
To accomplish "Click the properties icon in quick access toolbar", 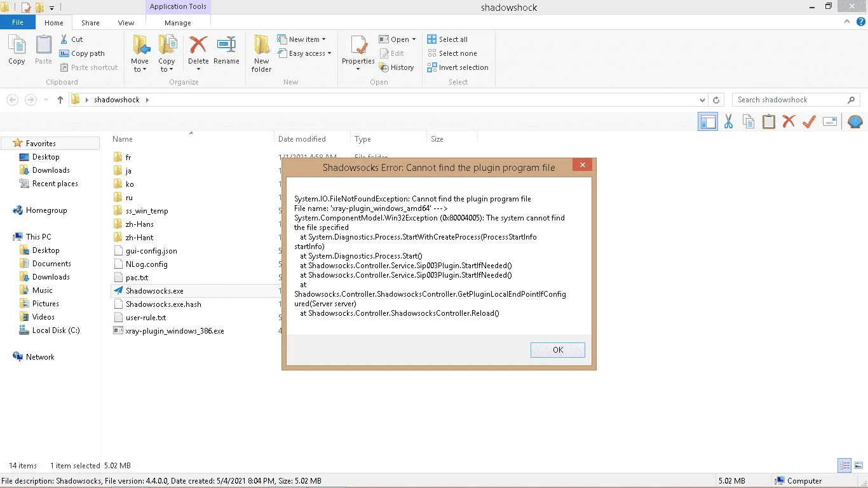I will pos(26,8).
